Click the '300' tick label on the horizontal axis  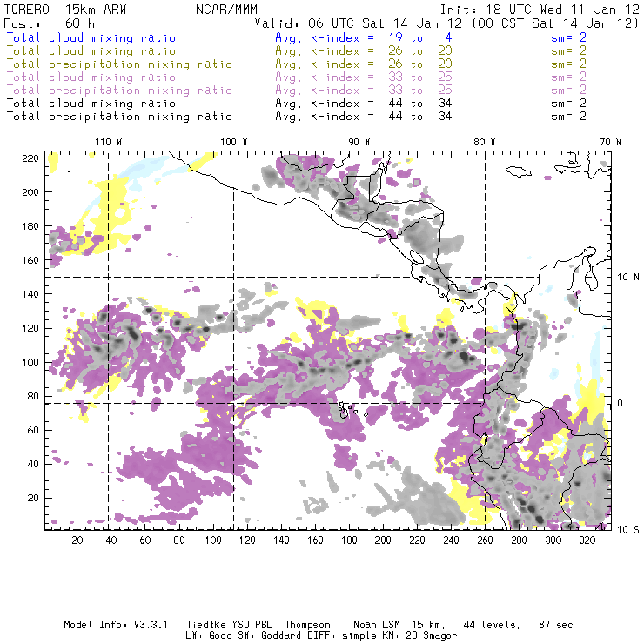pyautogui.click(x=553, y=540)
